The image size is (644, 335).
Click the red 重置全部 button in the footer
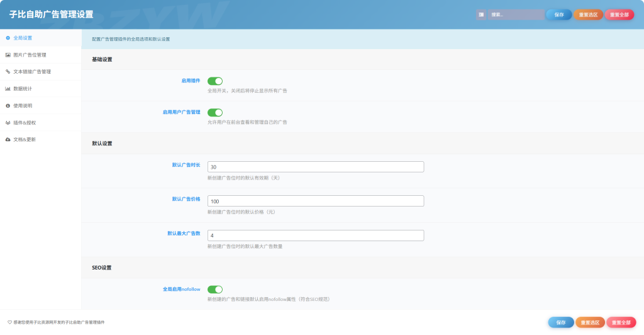point(621,322)
